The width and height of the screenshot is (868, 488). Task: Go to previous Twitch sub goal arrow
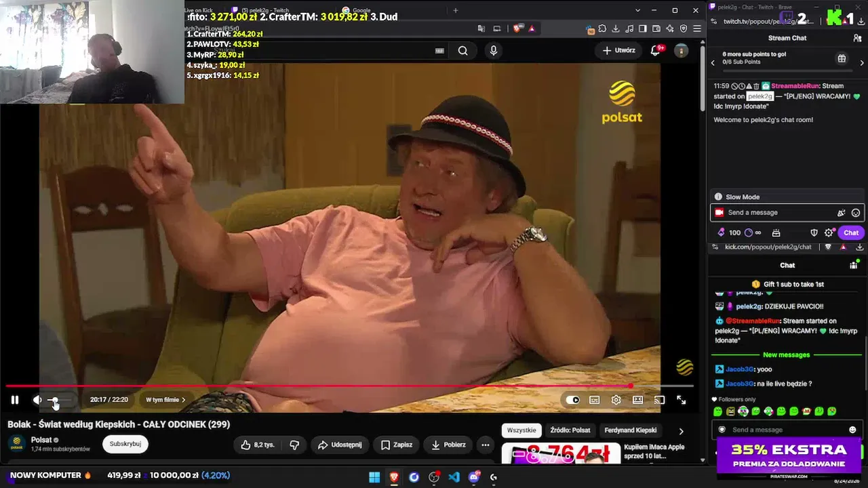(713, 62)
